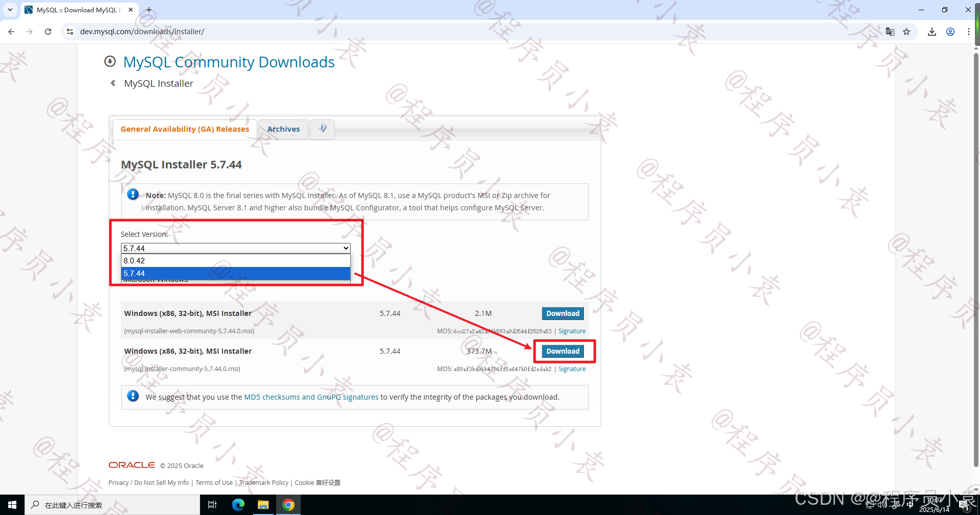Screen dimensions: 980x515
Task: Open the Chrome profile icon
Action: pyautogui.click(x=950, y=32)
